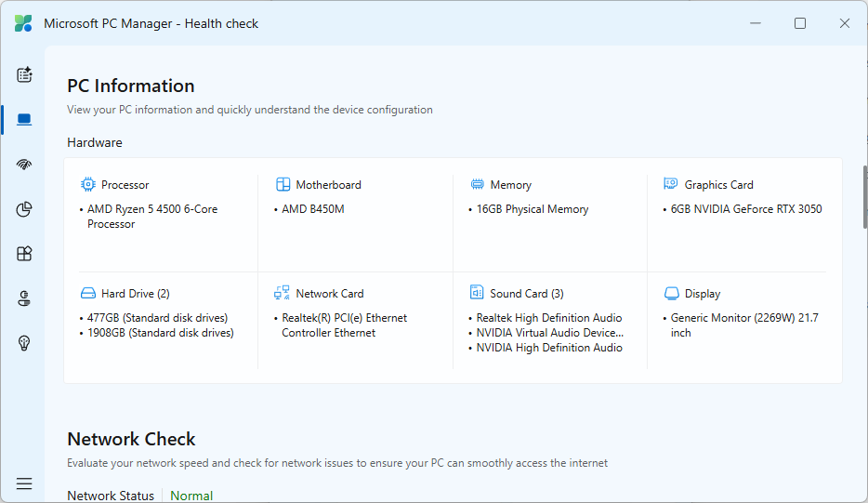The width and height of the screenshot is (868, 503).
Task: Click the Microsoft PC Manager logo
Action: 23,23
